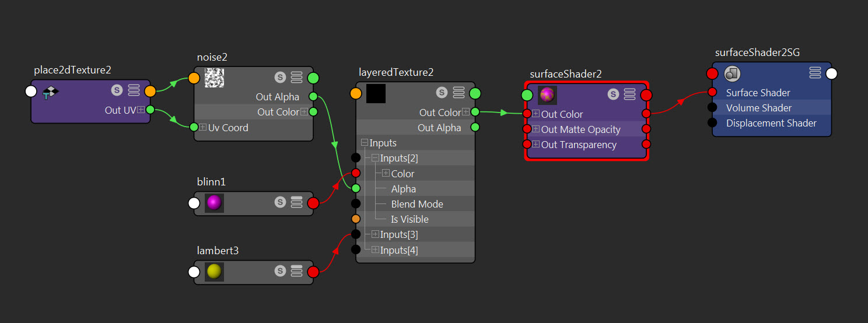Image resolution: width=868 pixels, height=323 pixels.
Task: Click lambert3 red output port
Action: (313, 272)
